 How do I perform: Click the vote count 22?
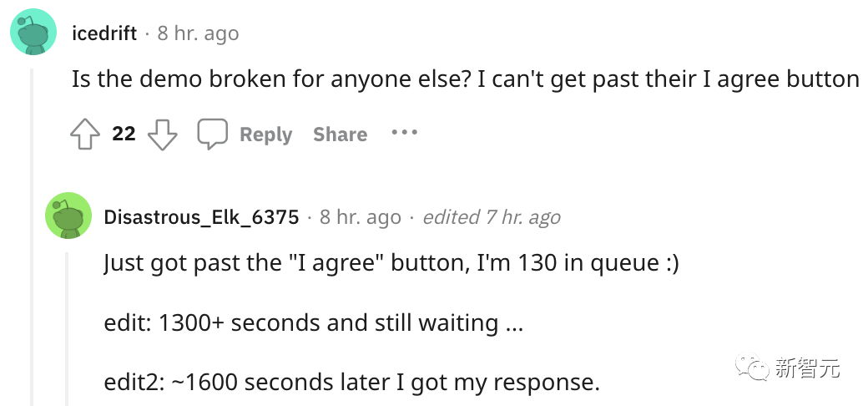point(124,134)
